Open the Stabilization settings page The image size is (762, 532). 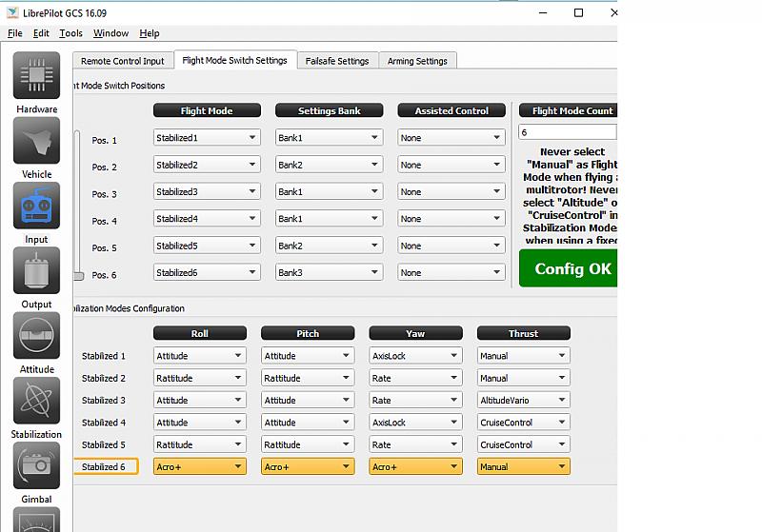coord(36,401)
